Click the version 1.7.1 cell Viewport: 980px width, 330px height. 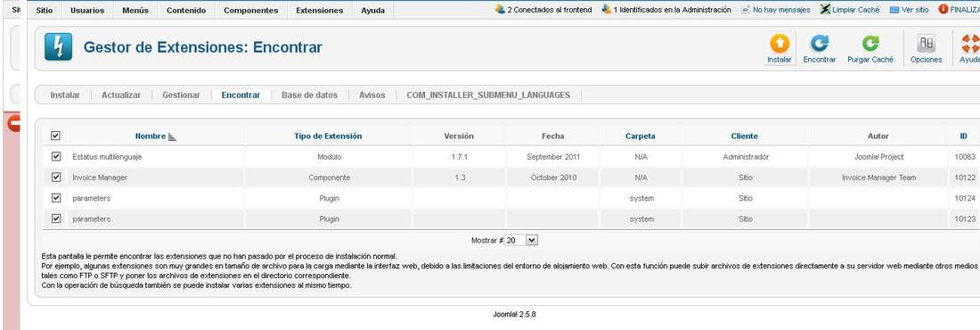(459, 157)
